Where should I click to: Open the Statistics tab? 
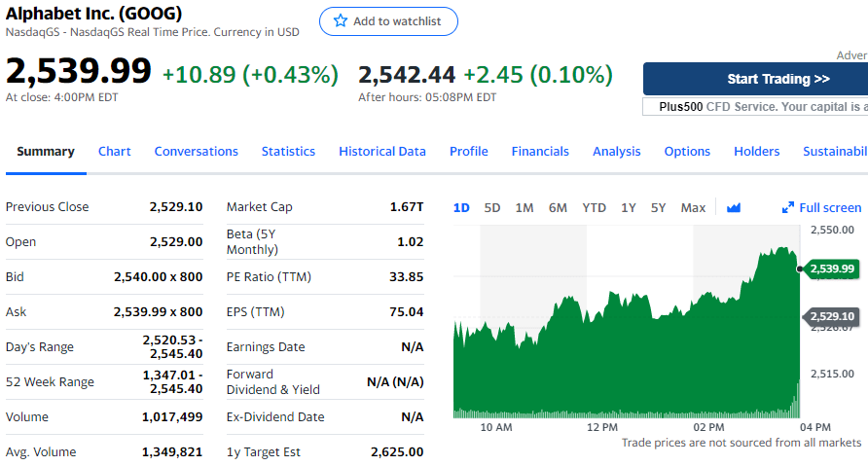click(x=288, y=151)
